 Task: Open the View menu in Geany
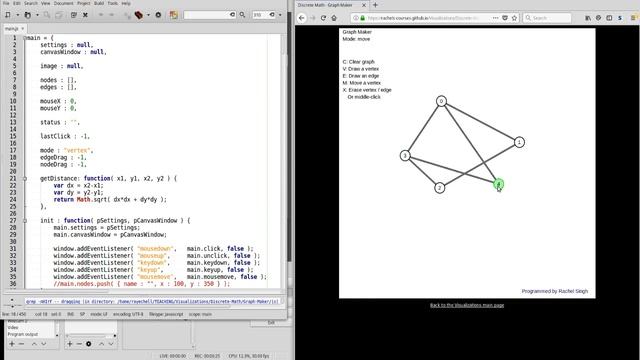tap(46, 3)
